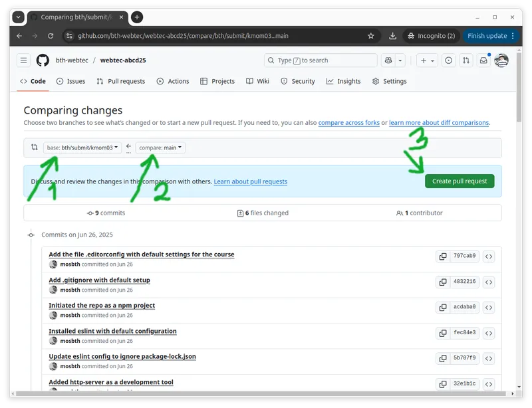Browse repository at commit 4832216
532x408 pixels.
489,282
